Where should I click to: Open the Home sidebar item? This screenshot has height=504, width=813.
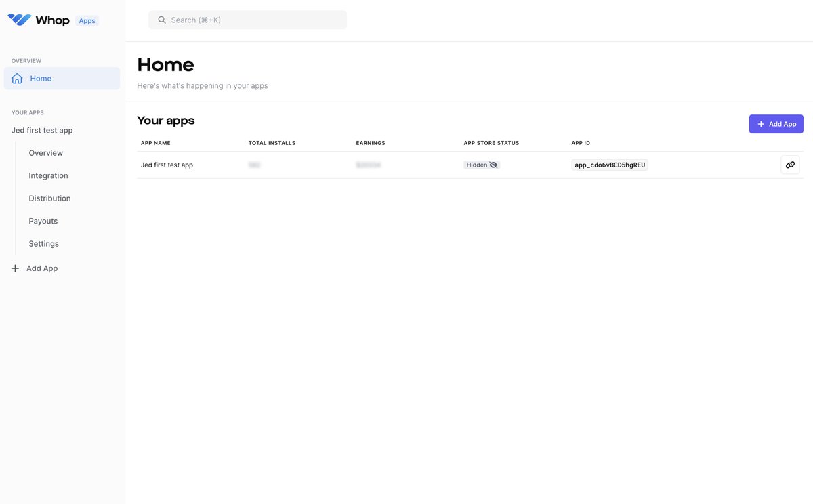(x=62, y=79)
